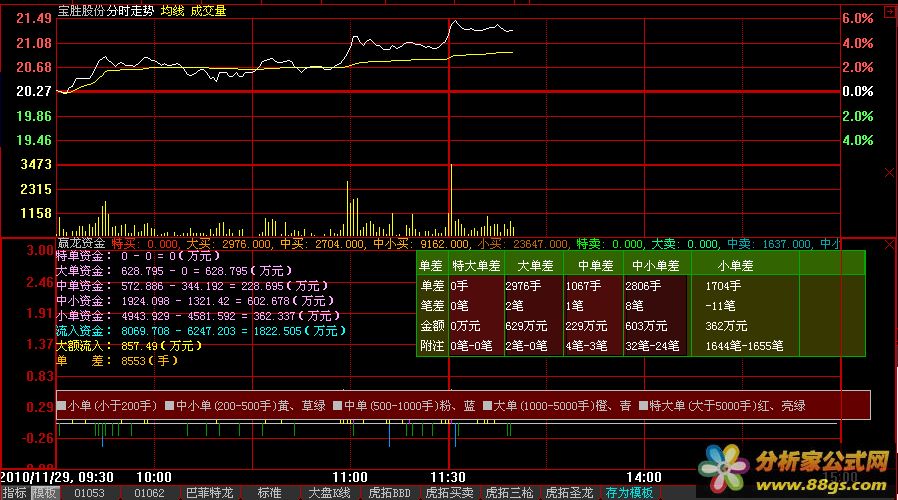Click the 11:30 time axis marker
Image resolution: width=898 pixels, height=500 pixels.
[448, 477]
